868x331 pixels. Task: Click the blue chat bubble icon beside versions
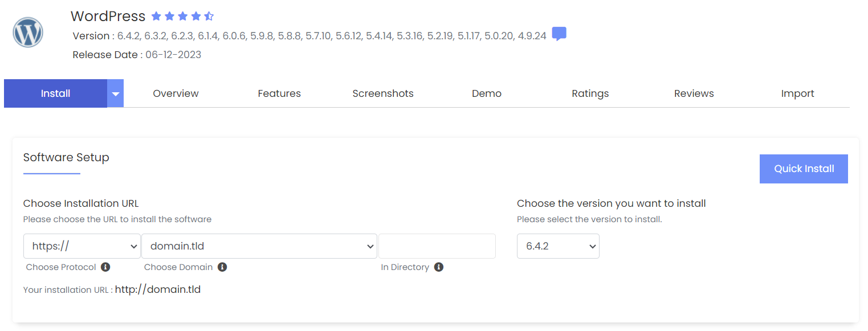pyautogui.click(x=559, y=34)
